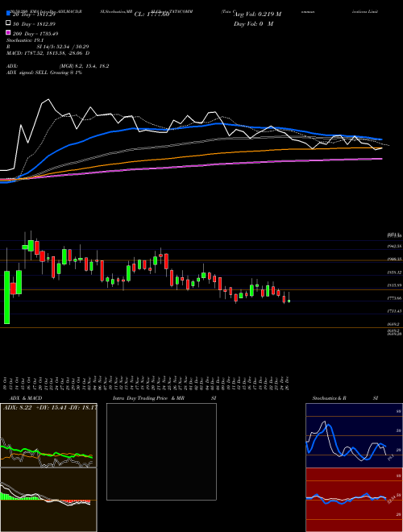Click the Intra Day Trading Price & MRSI title
Image resolution: width=403 pixels, height=532 pixels.
(164, 398)
